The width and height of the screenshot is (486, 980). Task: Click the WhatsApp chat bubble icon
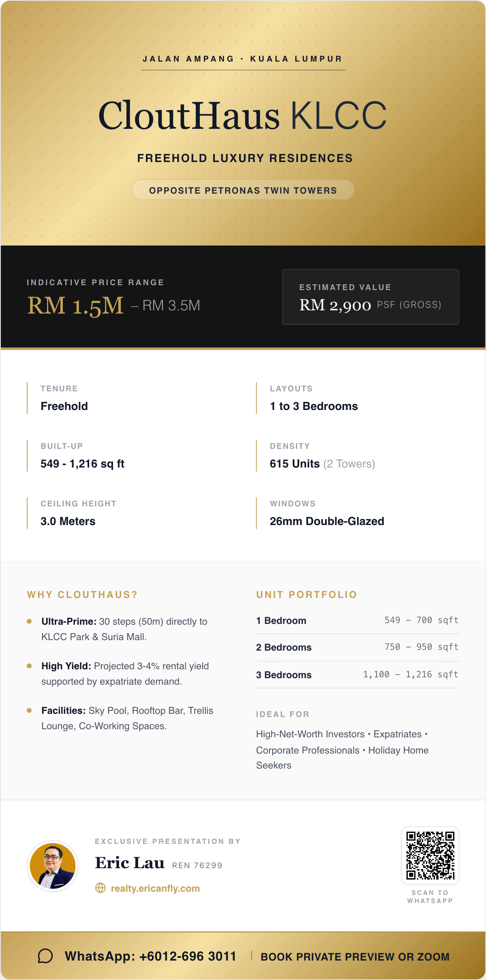(45, 956)
